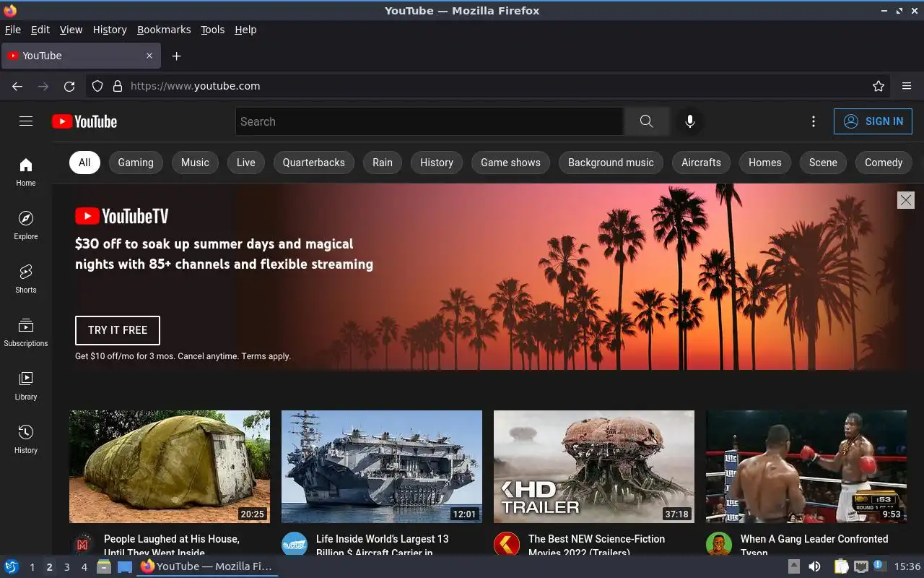
Task: Open History in sidebar
Action: (26, 439)
